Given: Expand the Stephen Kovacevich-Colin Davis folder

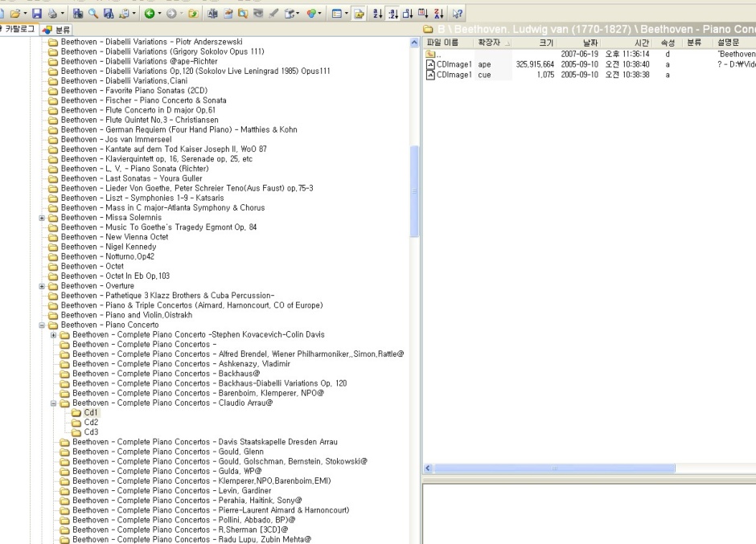Looking at the screenshot, I should [x=54, y=335].
